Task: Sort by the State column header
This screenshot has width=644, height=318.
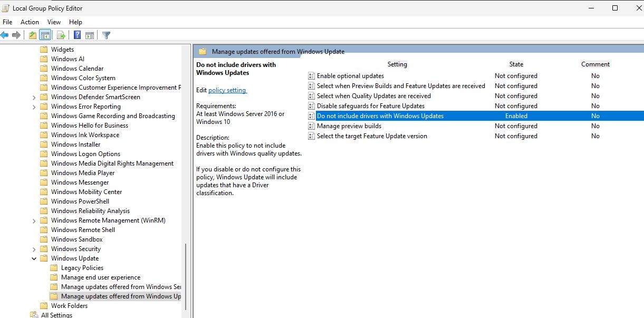Action: coord(516,64)
